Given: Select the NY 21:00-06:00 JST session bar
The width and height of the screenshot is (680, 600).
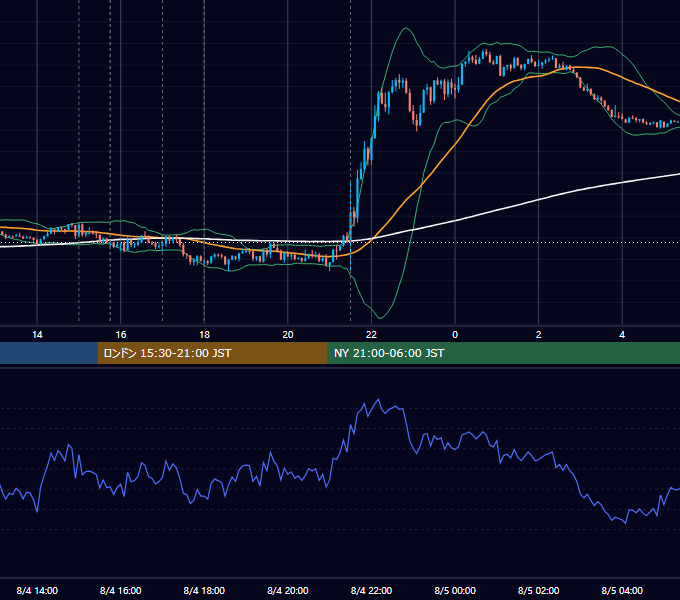Looking at the screenshot, I should pos(503,353).
